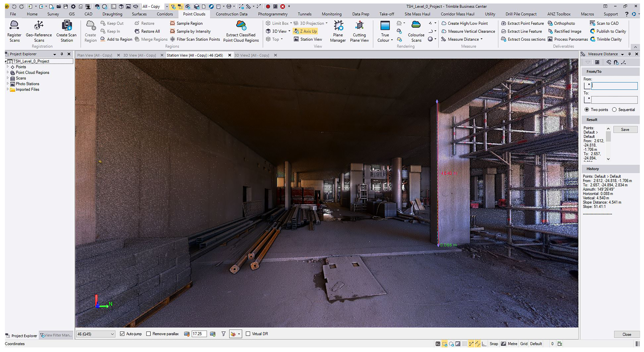Click the Close button in Measure Distance
The width and height of the screenshot is (644, 352).
point(626,334)
